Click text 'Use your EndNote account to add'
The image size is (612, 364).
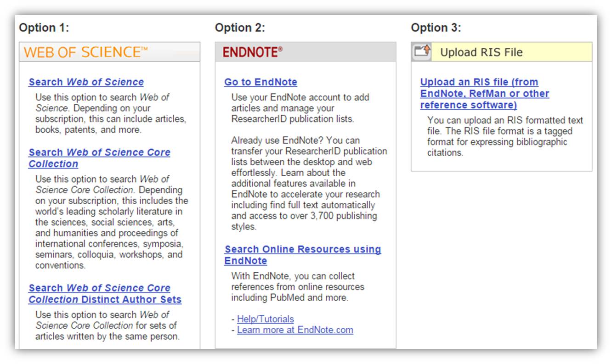(300, 97)
